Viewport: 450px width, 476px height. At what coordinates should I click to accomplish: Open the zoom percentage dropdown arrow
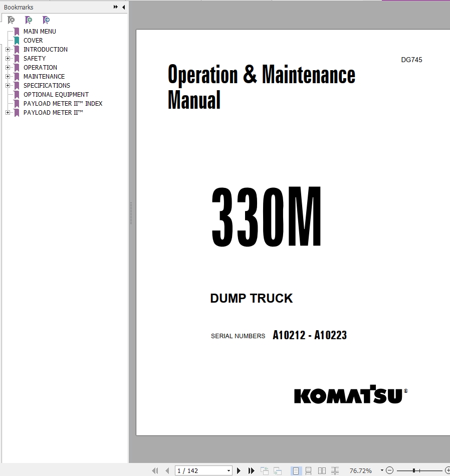382,470
